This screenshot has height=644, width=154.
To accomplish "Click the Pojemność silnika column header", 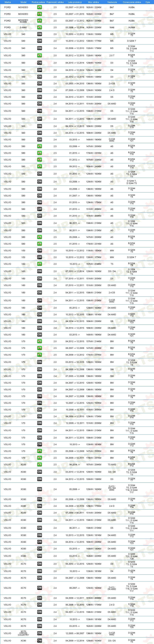I will pyautogui.click(x=55, y=2).
